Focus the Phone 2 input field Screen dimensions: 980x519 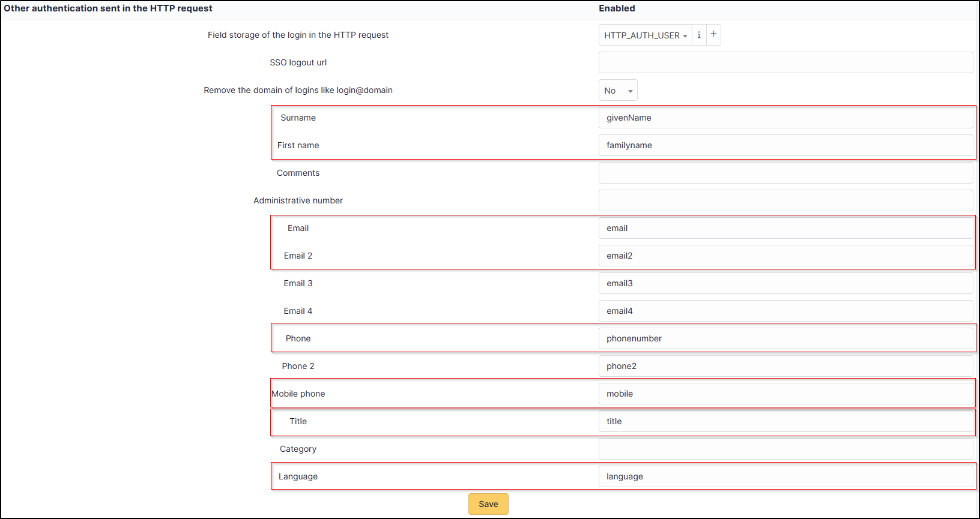[x=785, y=366]
